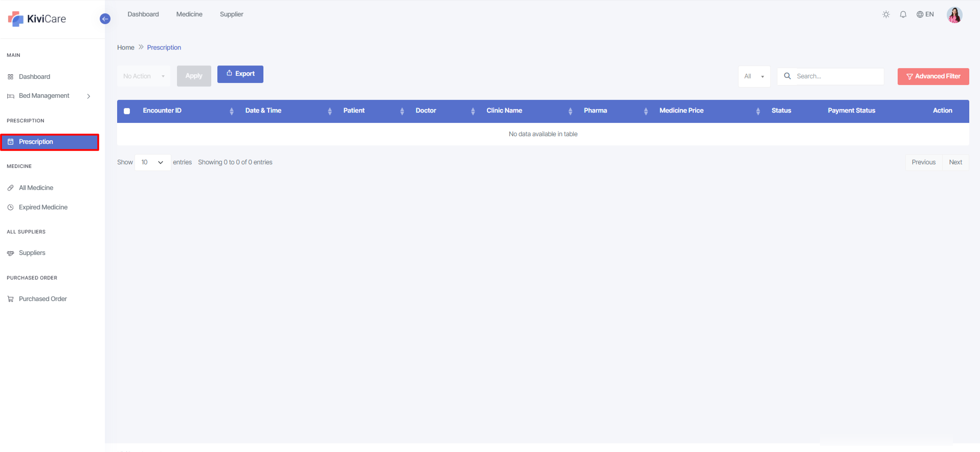This screenshot has width=980, height=452.
Task: Open the No Action bulk dropdown
Action: [144, 76]
